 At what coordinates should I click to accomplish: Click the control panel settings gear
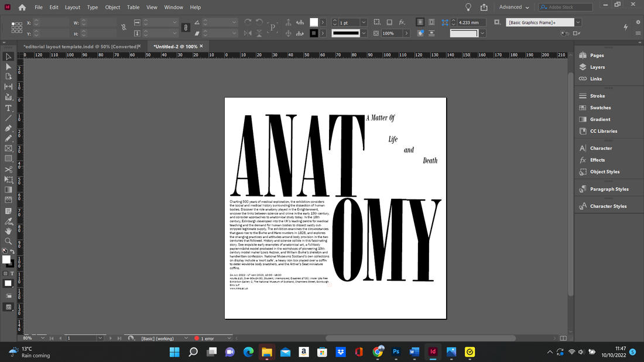click(638, 22)
